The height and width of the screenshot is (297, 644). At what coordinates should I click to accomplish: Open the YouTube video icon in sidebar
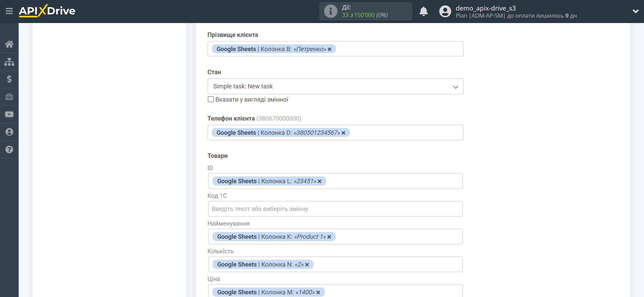[x=9, y=114]
